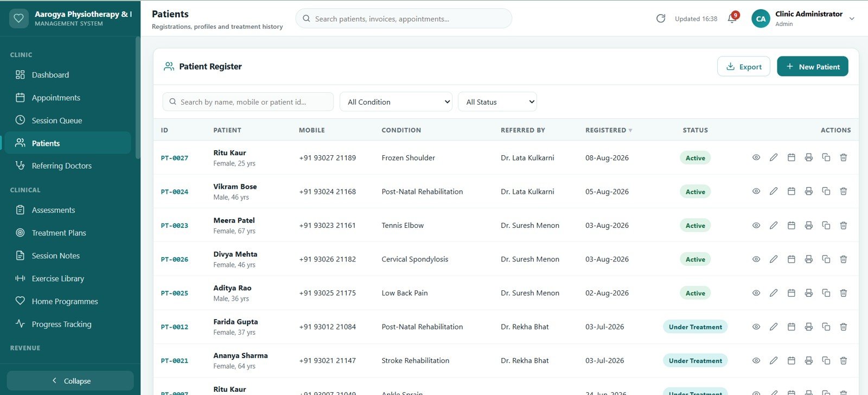Refresh data using the reload icon

(x=661, y=18)
